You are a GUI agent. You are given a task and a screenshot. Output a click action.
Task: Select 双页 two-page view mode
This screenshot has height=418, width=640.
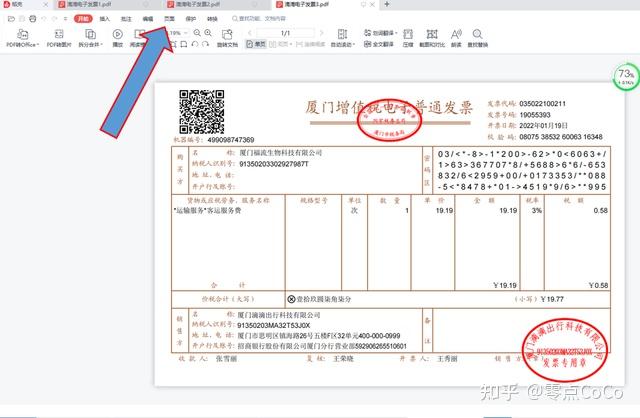click(x=281, y=44)
